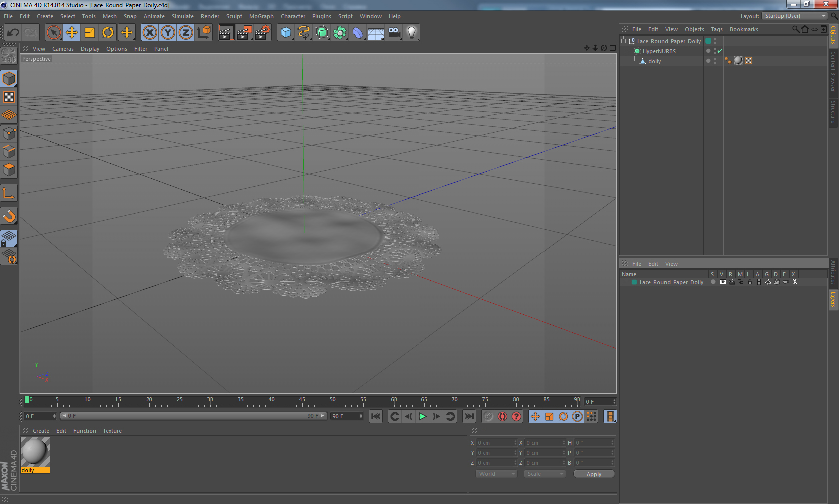Viewport: 839px width, 504px height.
Task: Add a light object
Action: pyautogui.click(x=412, y=33)
